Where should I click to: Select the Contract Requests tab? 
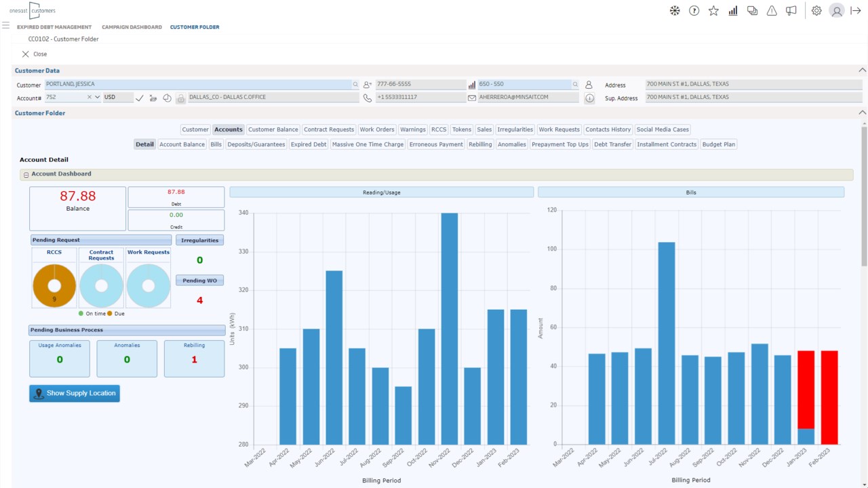(x=329, y=129)
